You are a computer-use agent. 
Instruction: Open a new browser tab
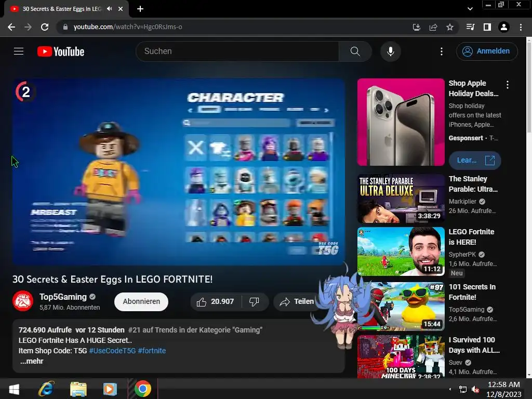(140, 9)
